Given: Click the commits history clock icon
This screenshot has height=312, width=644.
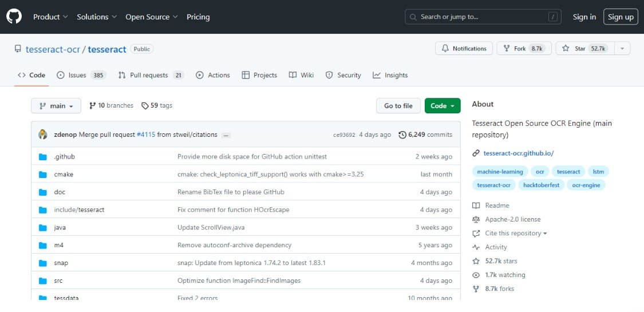Looking at the screenshot, I should click(402, 135).
